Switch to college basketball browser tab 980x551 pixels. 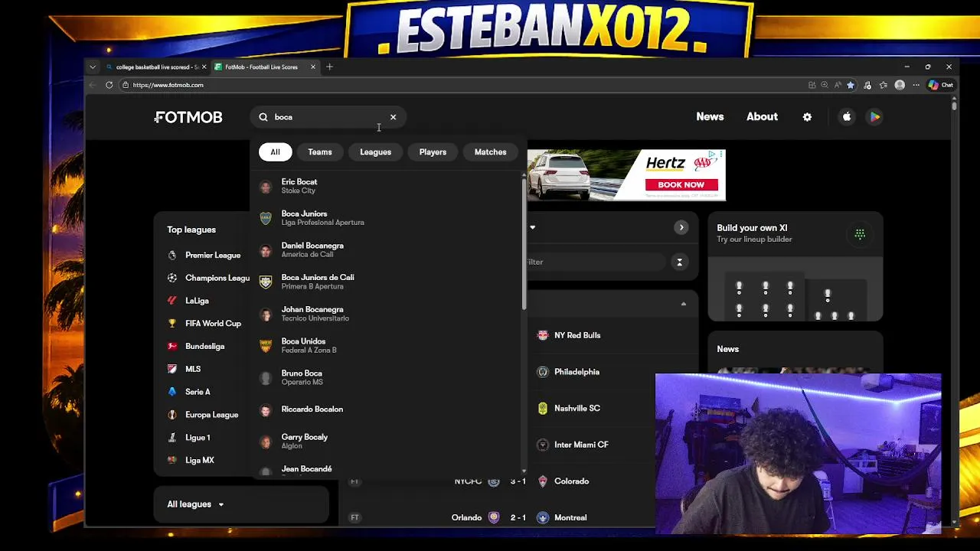(156, 67)
